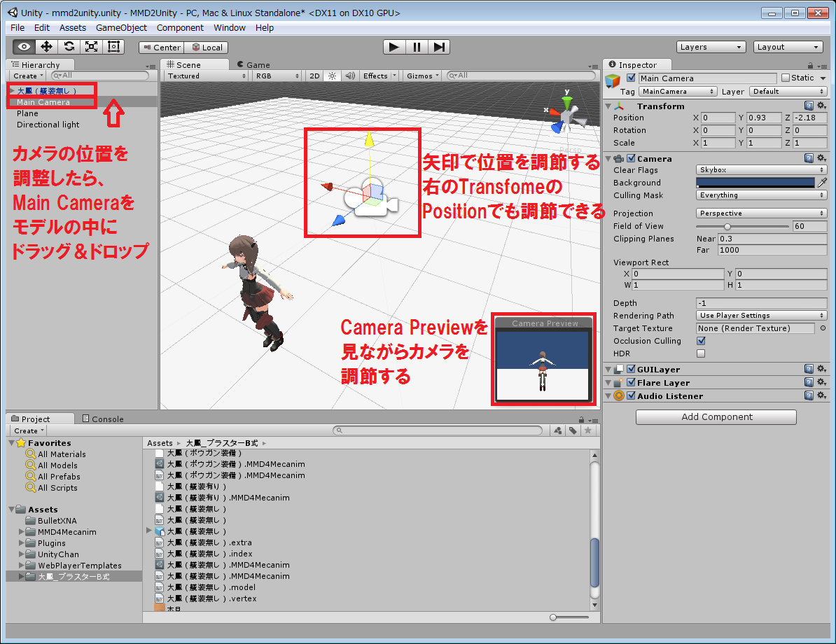Select the Hand view tool
Viewport: 836px width, 644px height.
point(24,47)
